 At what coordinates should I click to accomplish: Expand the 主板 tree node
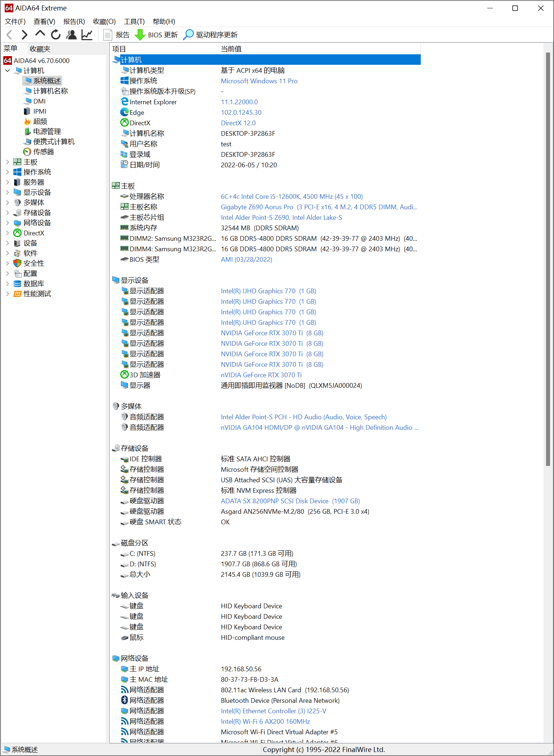[7, 162]
